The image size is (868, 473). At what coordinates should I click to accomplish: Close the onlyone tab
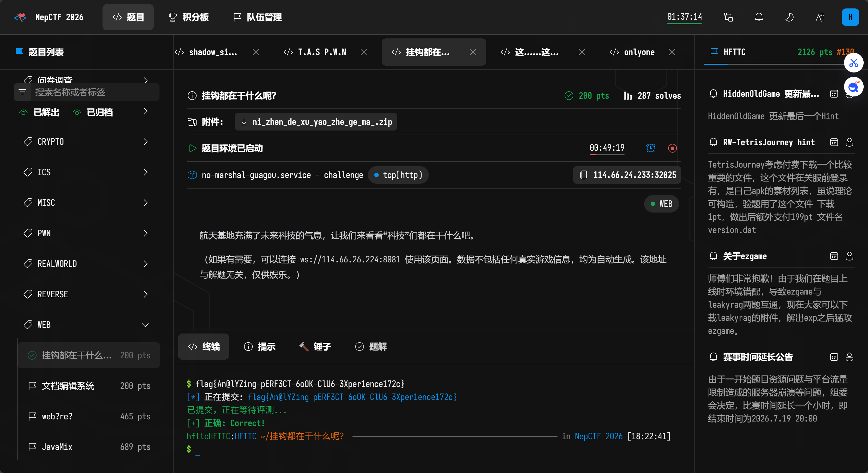[672, 52]
